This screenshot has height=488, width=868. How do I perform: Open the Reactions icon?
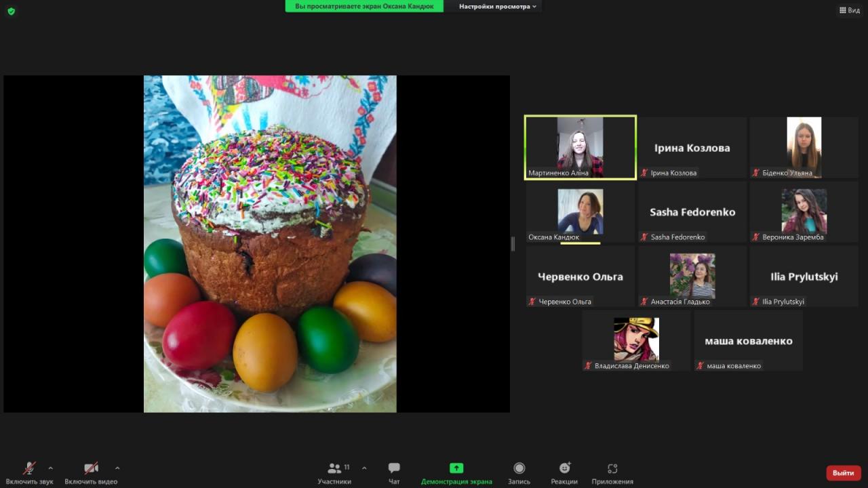pos(564,468)
